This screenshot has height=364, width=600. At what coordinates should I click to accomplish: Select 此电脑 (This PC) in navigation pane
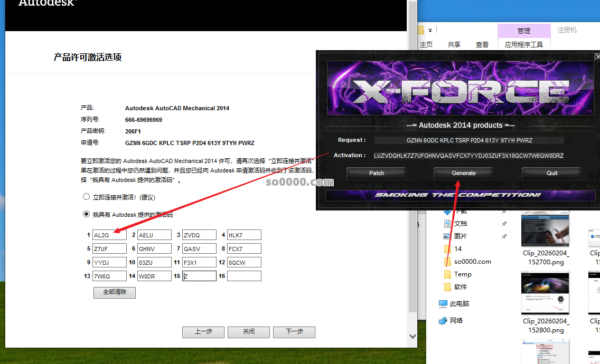point(459,303)
